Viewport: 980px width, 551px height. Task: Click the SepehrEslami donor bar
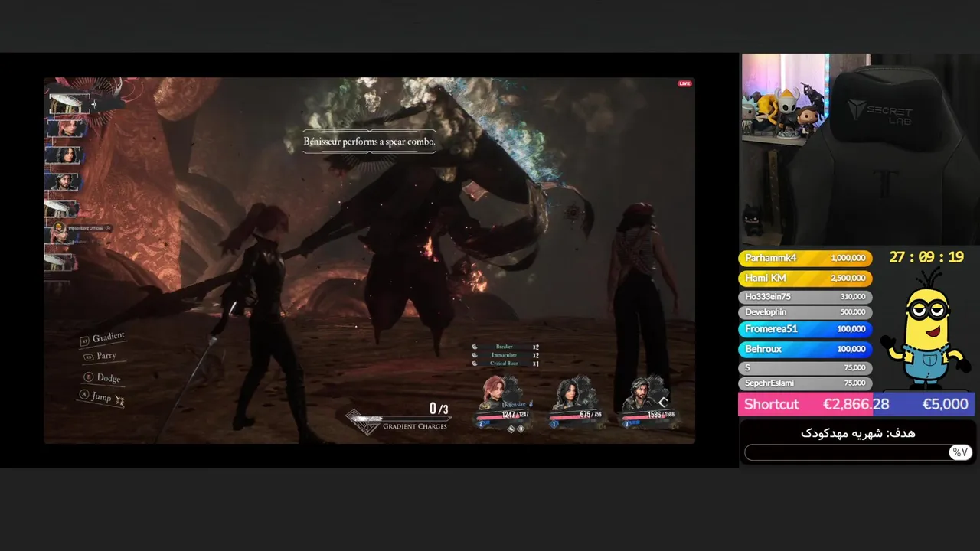click(x=805, y=383)
